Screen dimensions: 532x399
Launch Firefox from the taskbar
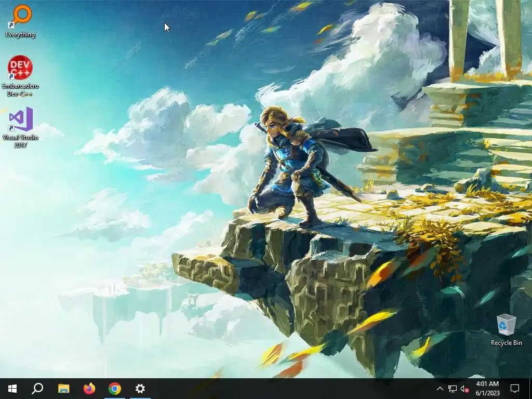(x=89, y=389)
